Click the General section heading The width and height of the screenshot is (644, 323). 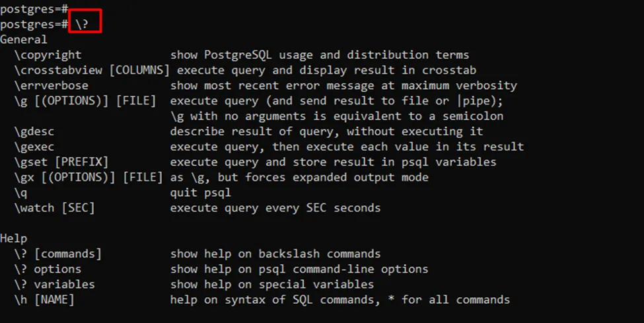(x=24, y=40)
